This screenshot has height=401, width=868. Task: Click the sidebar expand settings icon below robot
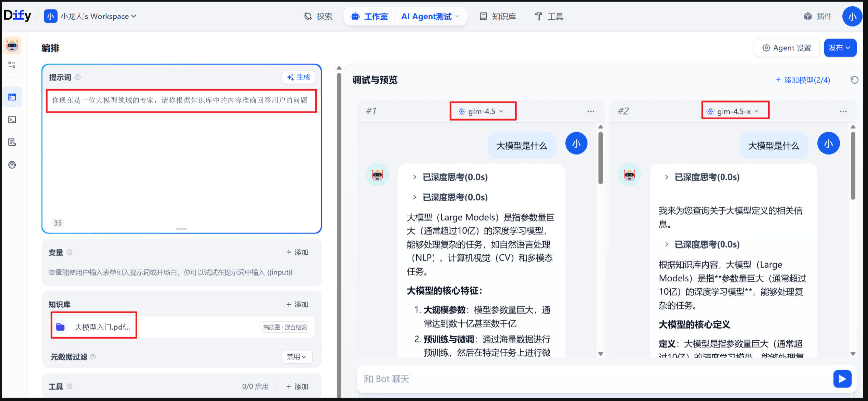(x=12, y=65)
